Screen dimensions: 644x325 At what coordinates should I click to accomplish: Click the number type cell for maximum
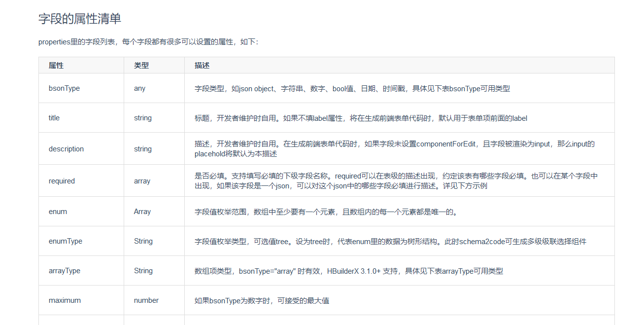click(x=145, y=300)
